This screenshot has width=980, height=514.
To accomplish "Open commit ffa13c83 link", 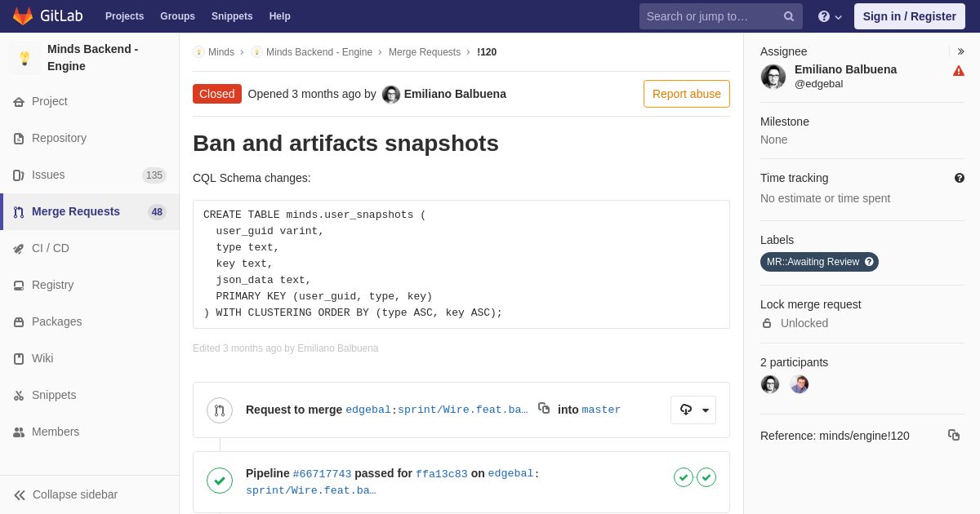I will coord(442,474).
